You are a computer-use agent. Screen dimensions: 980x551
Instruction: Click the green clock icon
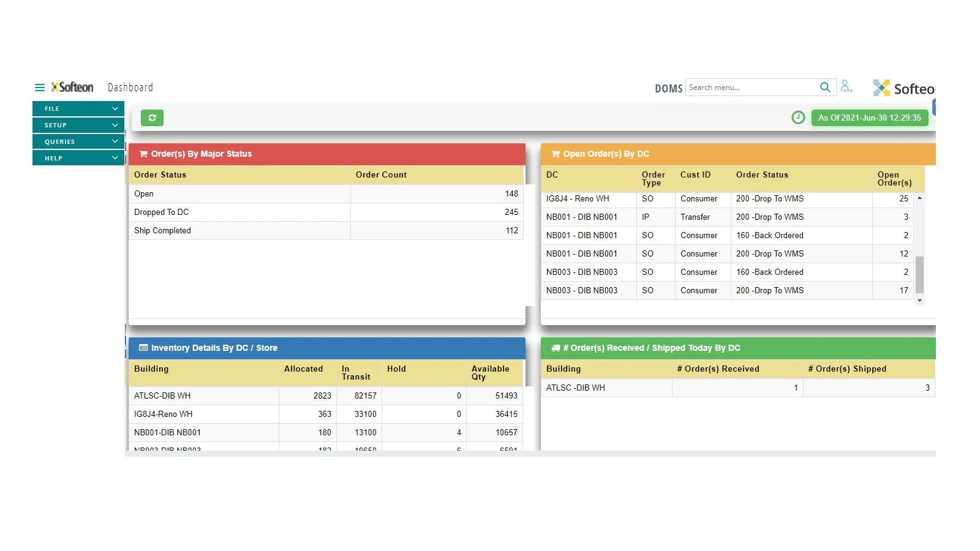click(798, 118)
